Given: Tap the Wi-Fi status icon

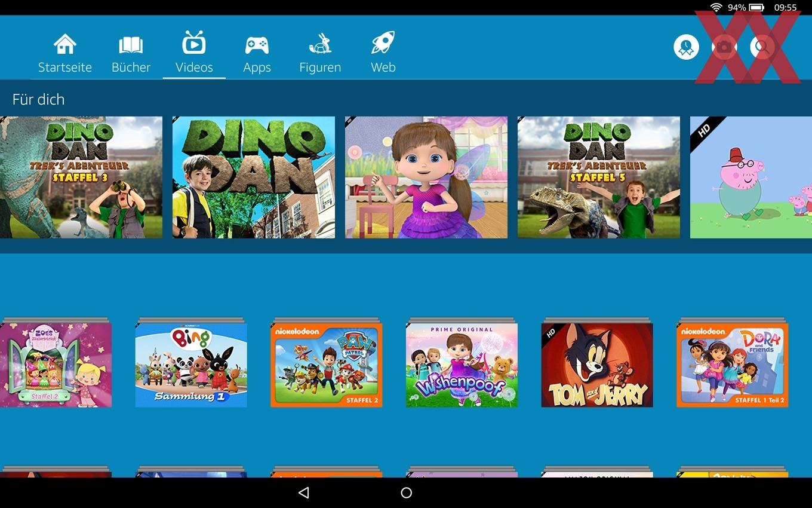Looking at the screenshot, I should click(x=716, y=7).
